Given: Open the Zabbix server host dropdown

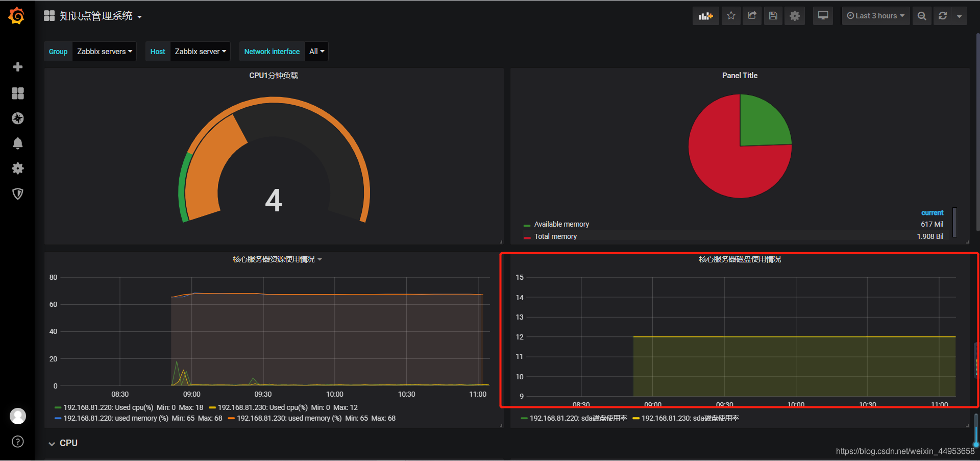Looking at the screenshot, I should pos(200,52).
